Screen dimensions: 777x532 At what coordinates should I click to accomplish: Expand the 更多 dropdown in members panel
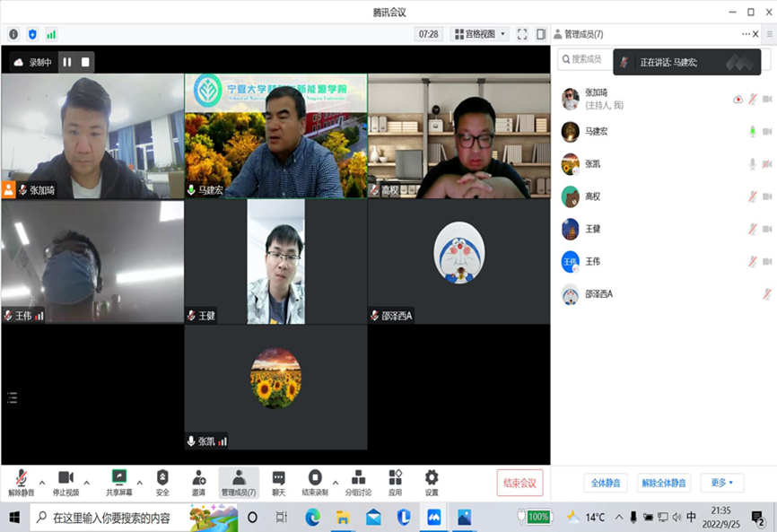pos(722,483)
